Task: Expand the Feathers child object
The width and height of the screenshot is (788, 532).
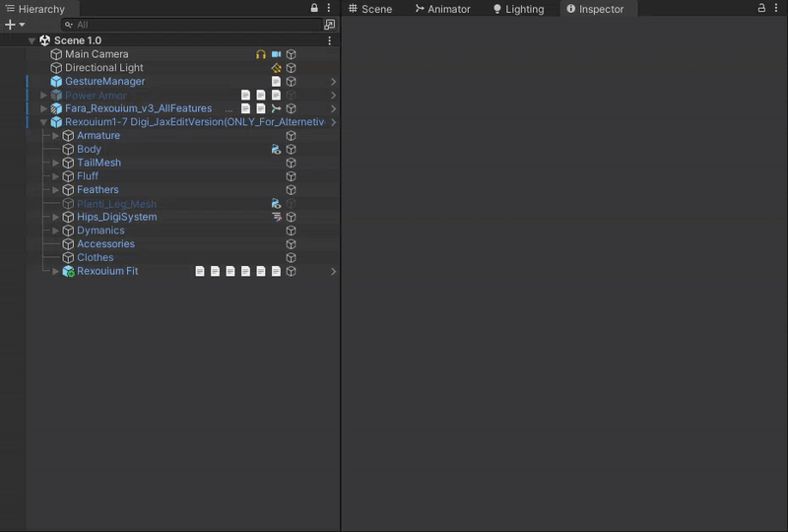Action: (x=56, y=190)
